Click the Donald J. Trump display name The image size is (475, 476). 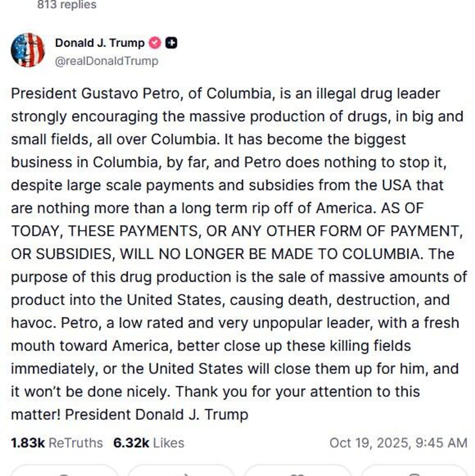pos(100,43)
